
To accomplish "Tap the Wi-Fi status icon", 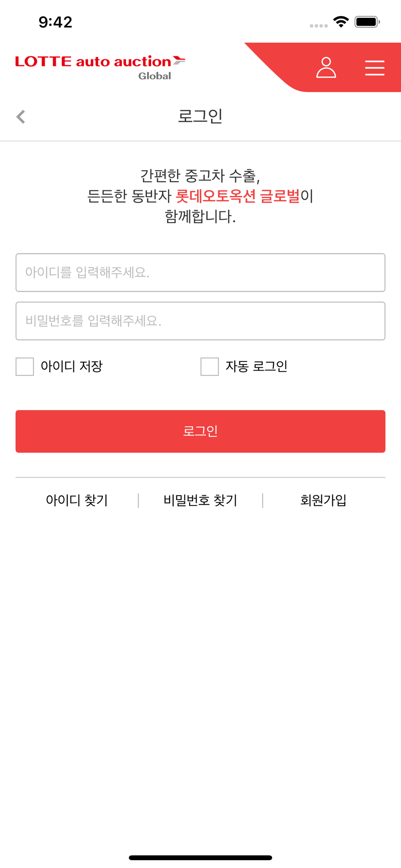I will pyautogui.click(x=341, y=22).
